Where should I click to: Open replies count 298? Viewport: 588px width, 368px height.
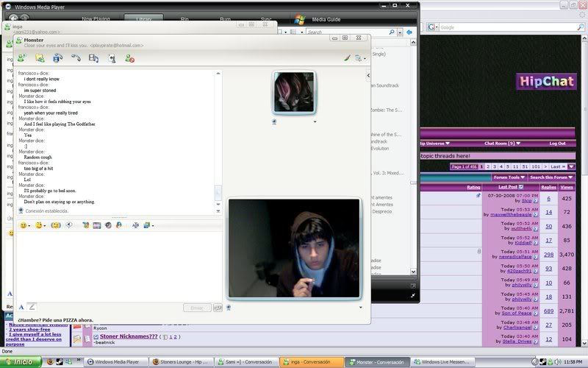tap(548, 255)
